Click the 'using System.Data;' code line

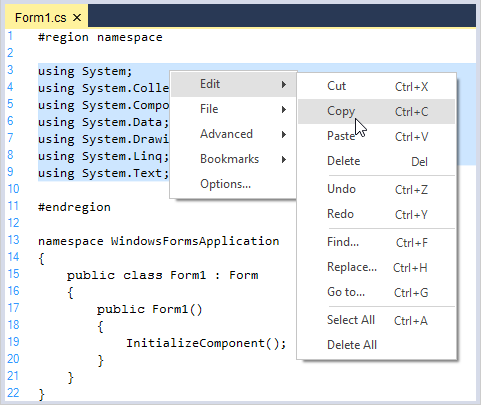click(x=104, y=122)
